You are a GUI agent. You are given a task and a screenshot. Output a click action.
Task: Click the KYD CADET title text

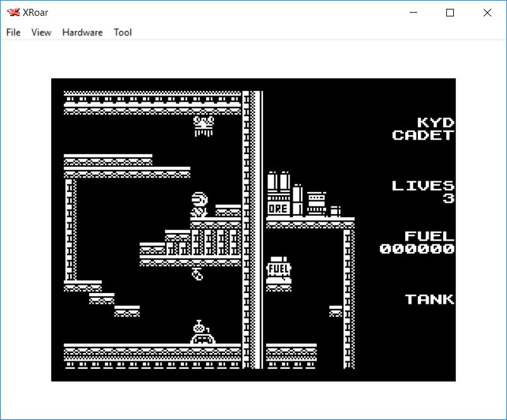424,129
